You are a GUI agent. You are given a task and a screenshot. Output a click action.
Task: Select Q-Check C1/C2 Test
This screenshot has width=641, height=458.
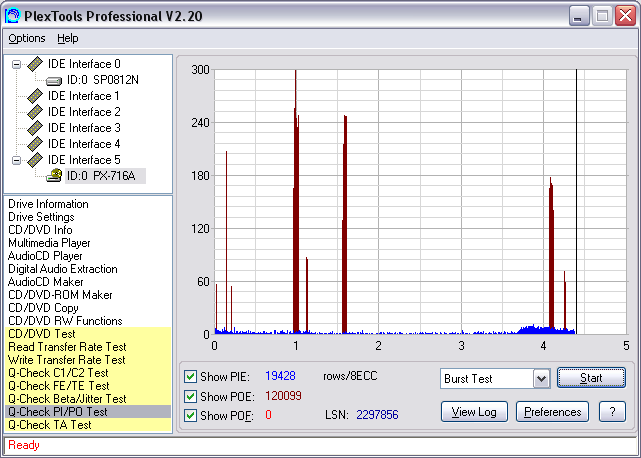88,373
